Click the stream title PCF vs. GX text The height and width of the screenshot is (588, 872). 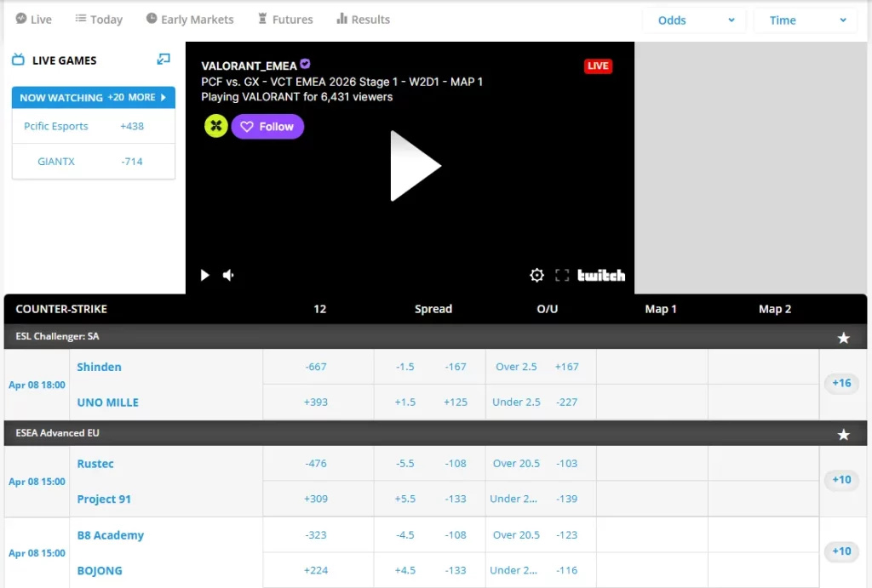(x=341, y=82)
